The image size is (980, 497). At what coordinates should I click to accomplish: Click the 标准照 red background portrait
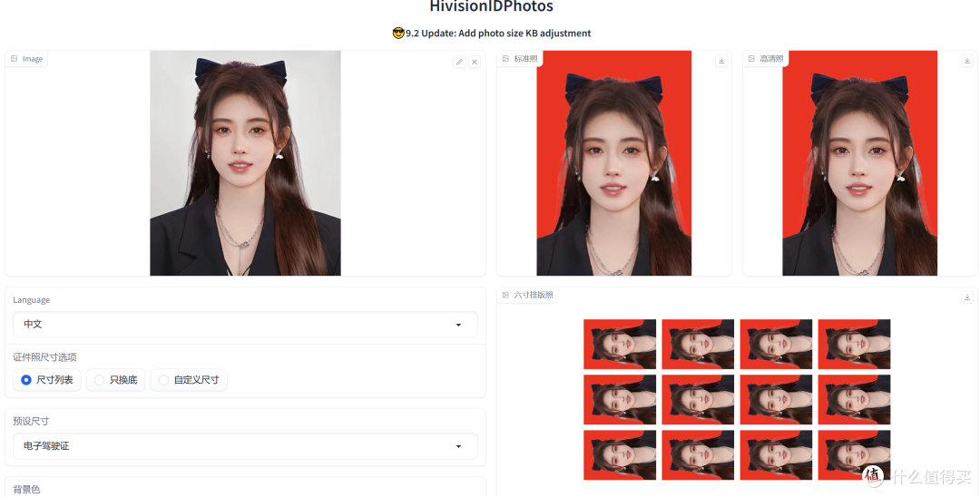[x=613, y=163]
